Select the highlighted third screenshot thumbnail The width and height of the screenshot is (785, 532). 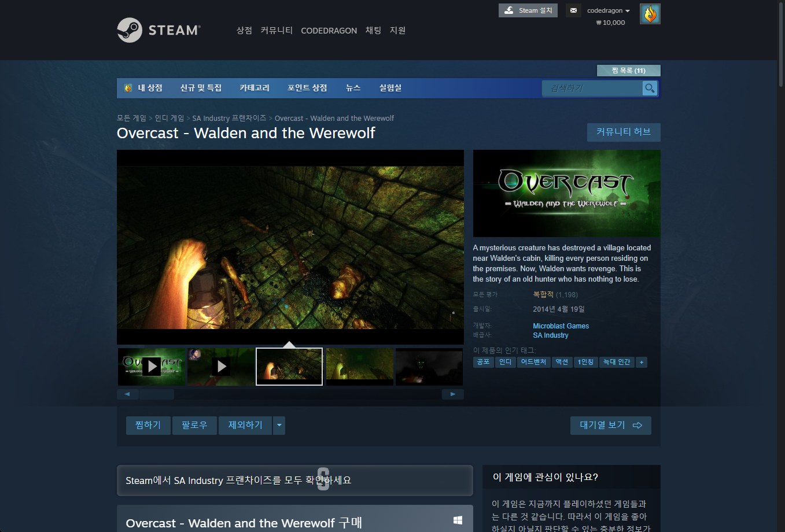click(289, 367)
